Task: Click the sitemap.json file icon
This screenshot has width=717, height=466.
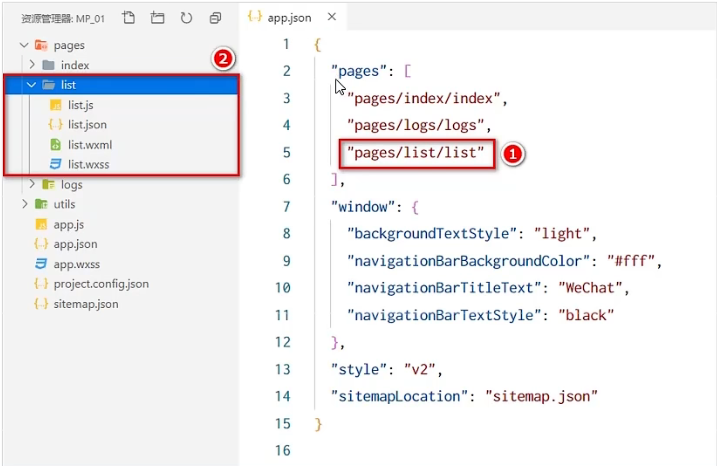Action: (41, 304)
